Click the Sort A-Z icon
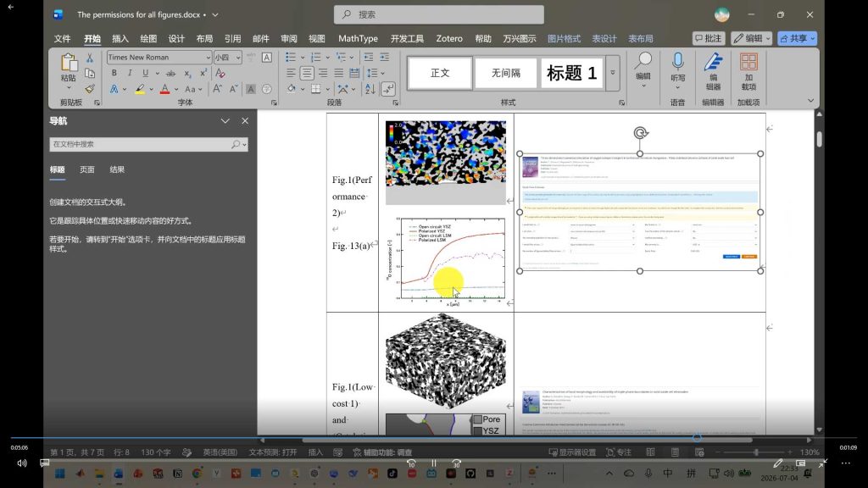Image resolution: width=868 pixels, height=488 pixels. (370, 88)
